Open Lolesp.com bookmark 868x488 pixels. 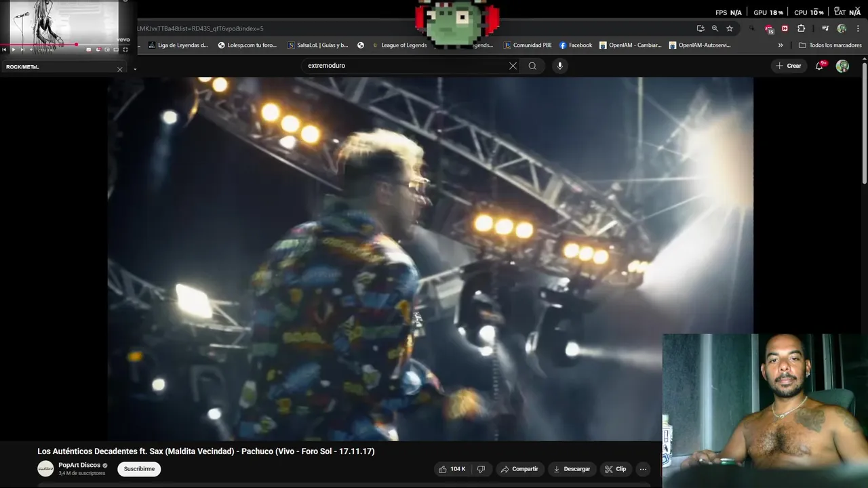[248, 45]
